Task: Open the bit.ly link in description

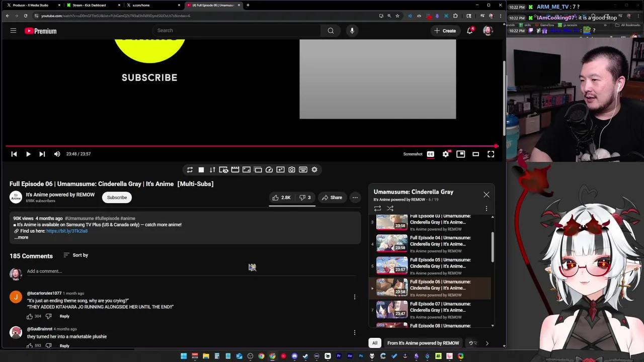Action: 67,231
